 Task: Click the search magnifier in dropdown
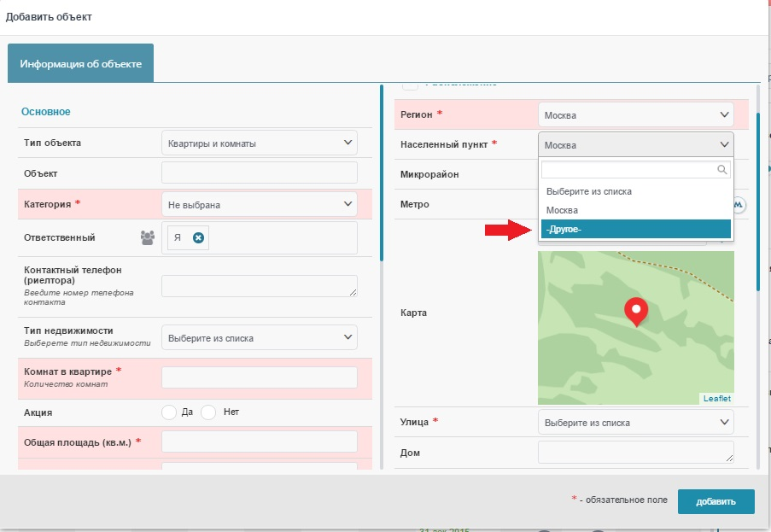point(721,170)
